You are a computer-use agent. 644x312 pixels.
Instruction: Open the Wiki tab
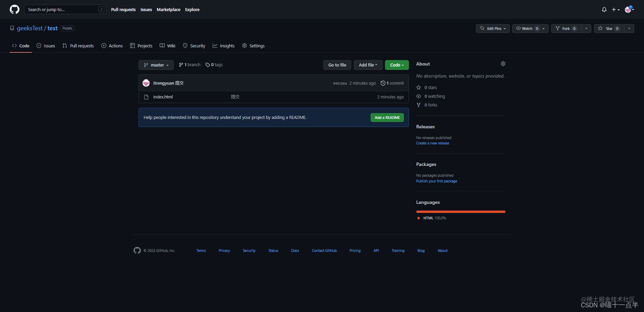pos(167,46)
